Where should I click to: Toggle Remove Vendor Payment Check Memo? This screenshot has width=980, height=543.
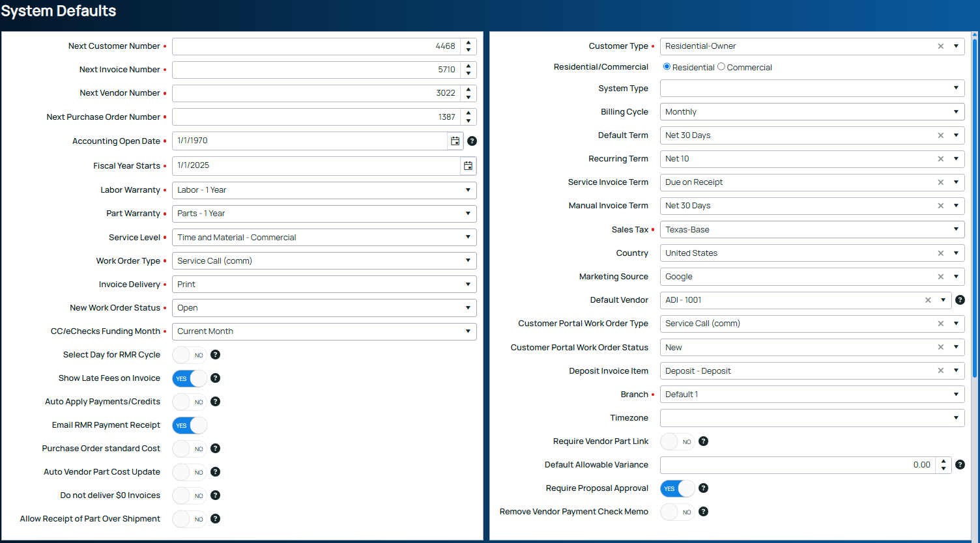coord(678,512)
